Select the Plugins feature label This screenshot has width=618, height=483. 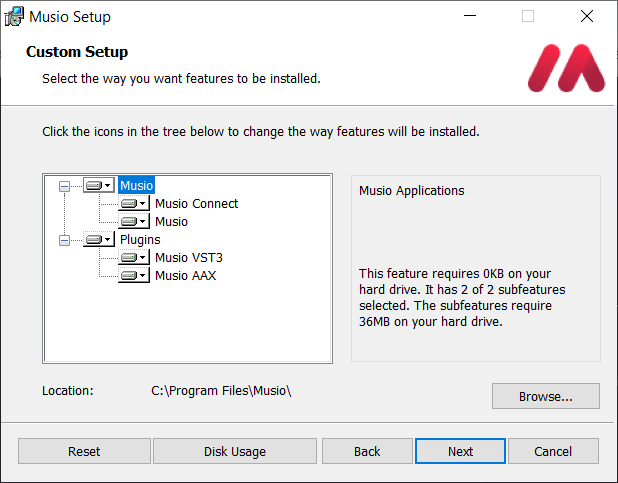pos(140,239)
